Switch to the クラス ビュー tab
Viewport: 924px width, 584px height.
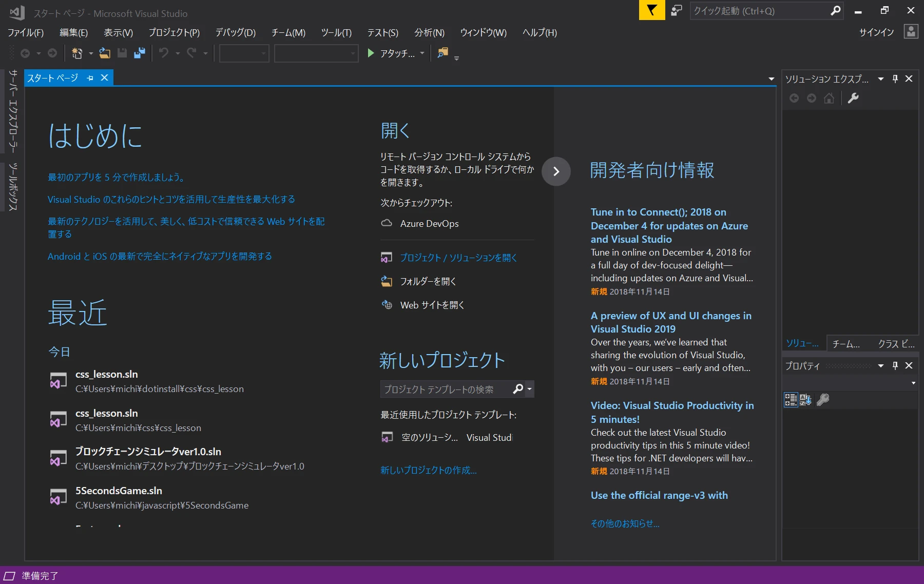click(x=896, y=344)
